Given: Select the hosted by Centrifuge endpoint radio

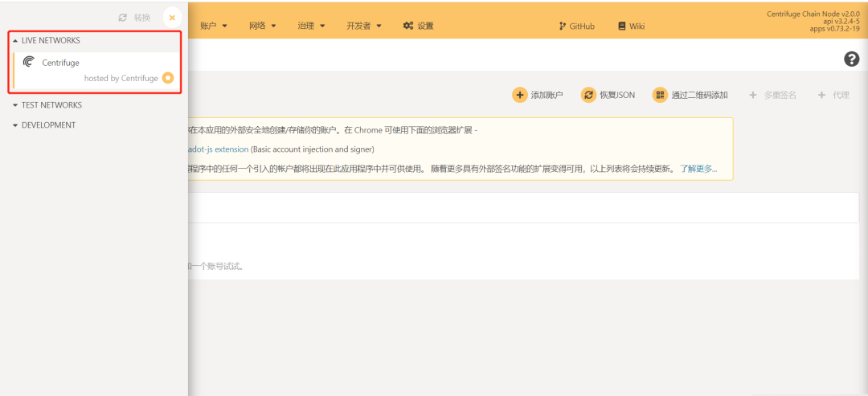Looking at the screenshot, I should (168, 78).
